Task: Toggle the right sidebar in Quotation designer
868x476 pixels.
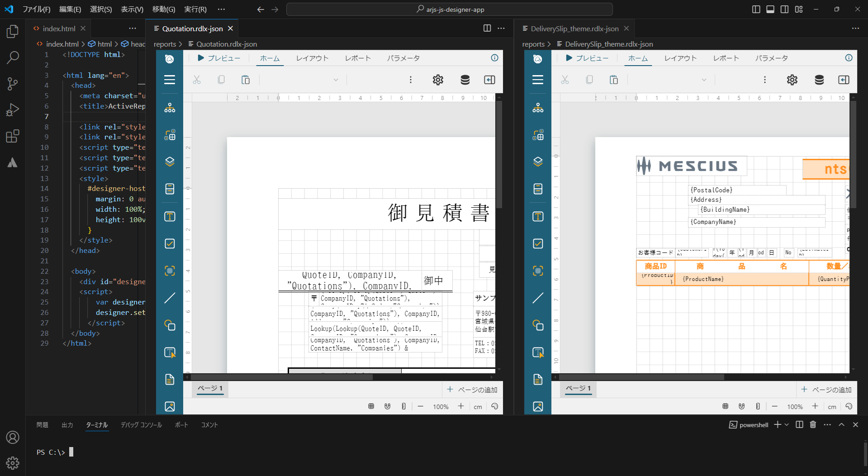Action: [489, 80]
